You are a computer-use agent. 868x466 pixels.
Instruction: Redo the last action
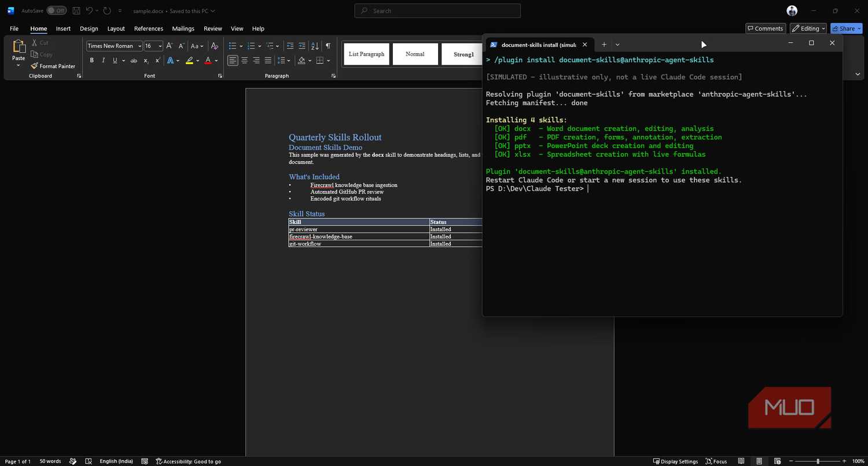coord(107,10)
